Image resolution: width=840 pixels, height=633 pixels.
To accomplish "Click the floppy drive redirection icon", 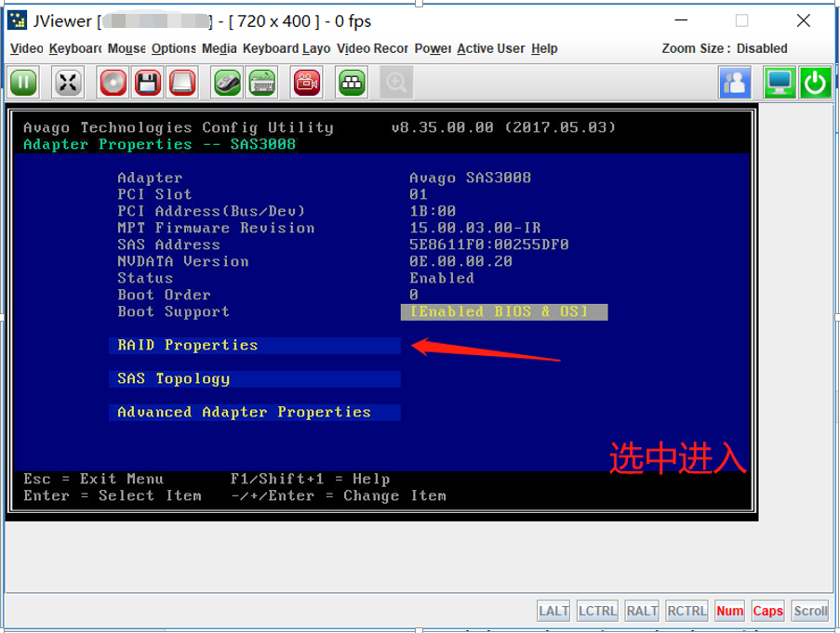I will pyautogui.click(x=147, y=82).
